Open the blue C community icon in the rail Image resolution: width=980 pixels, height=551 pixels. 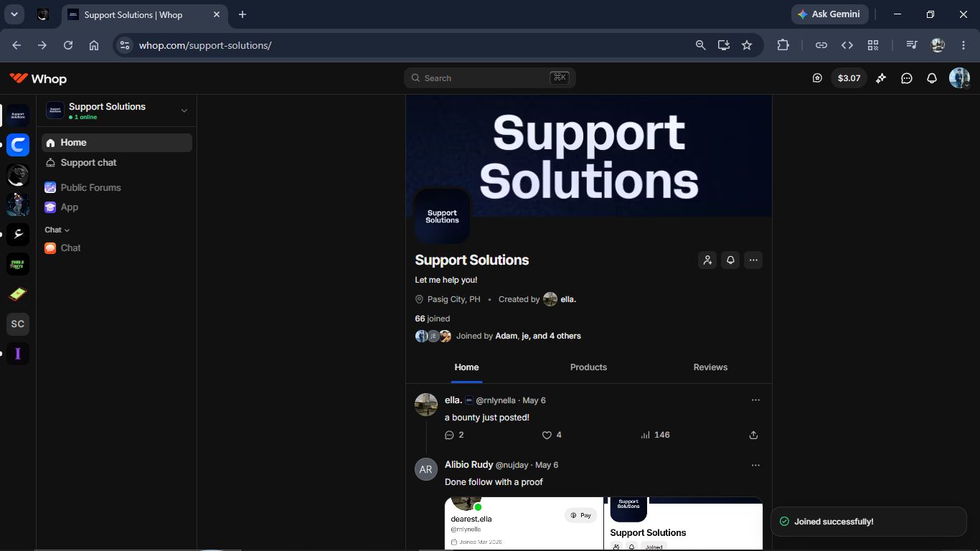coord(18,145)
